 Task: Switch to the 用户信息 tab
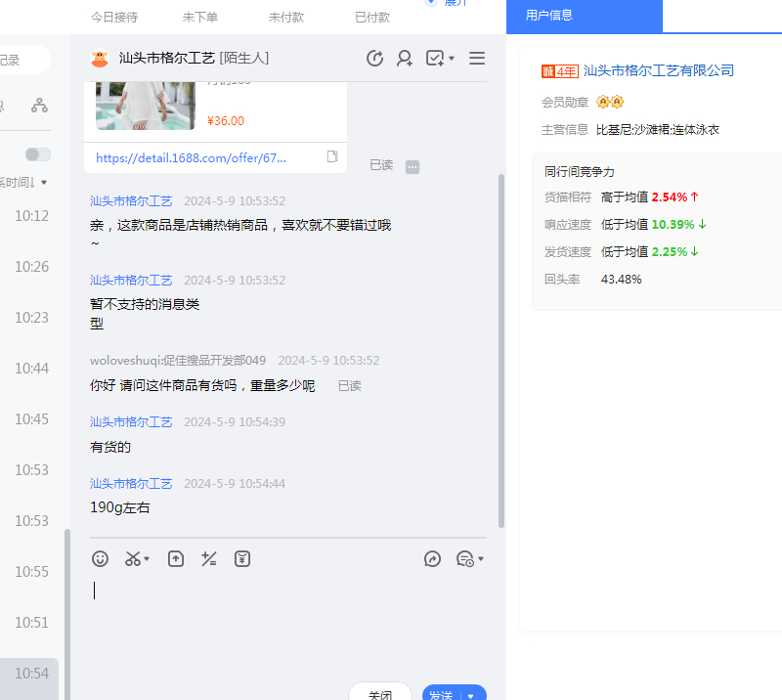pos(549,16)
